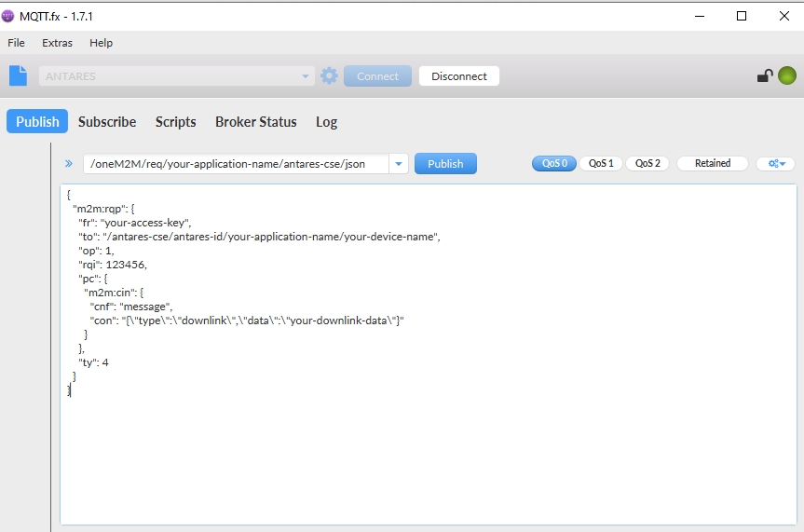Select QoS 2 level
This screenshot has width=804, height=532.
click(647, 163)
